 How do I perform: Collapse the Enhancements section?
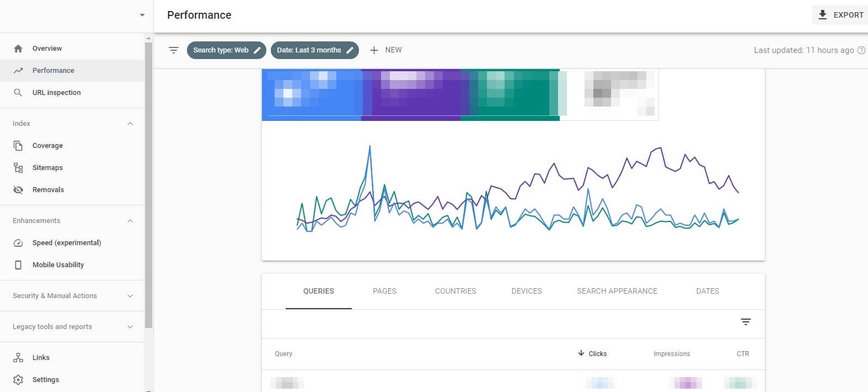(x=130, y=221)
